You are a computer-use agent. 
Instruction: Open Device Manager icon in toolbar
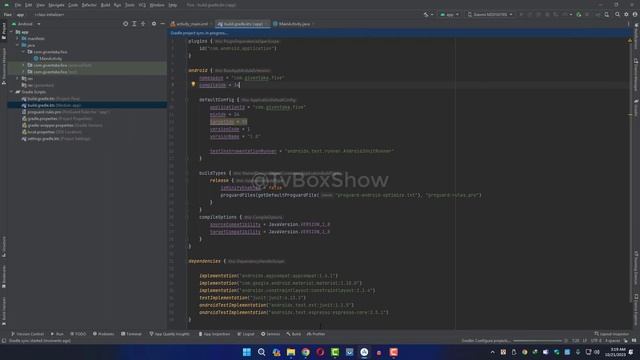point(607,15)
